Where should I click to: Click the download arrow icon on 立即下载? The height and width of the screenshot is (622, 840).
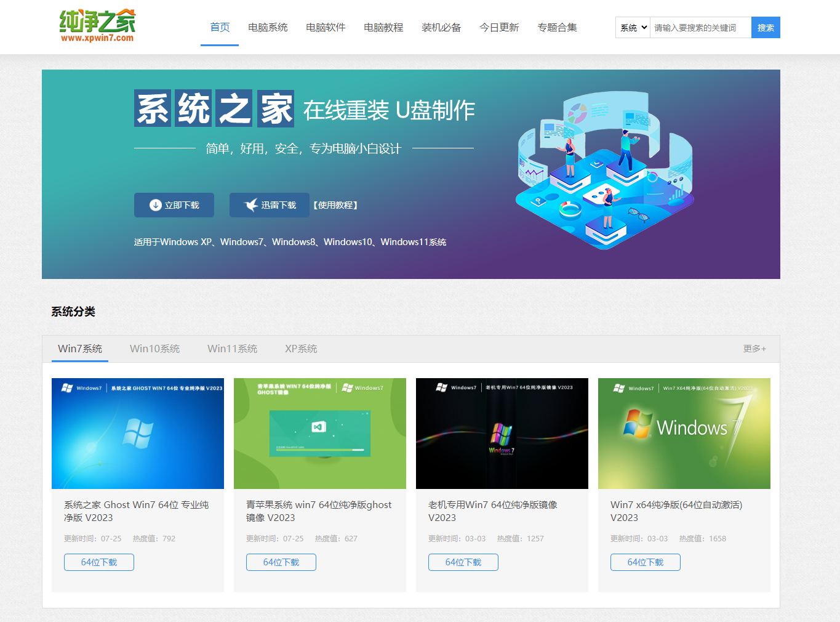[155, 205]
